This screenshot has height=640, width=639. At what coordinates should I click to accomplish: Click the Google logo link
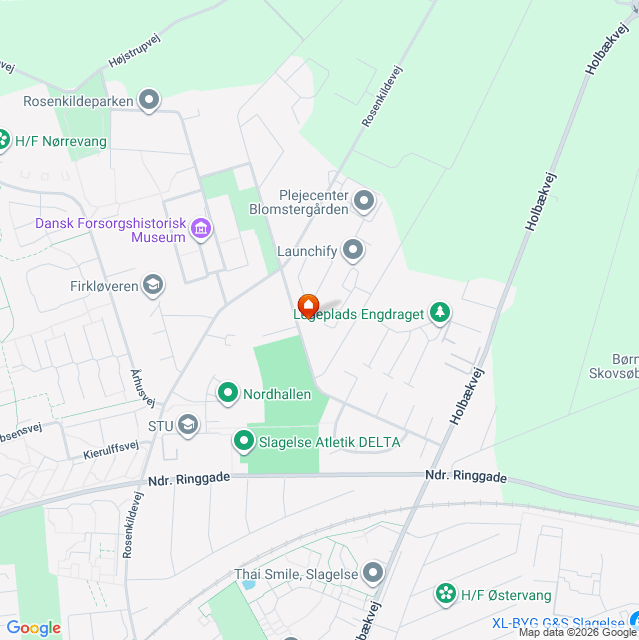(x=34, y=628)
